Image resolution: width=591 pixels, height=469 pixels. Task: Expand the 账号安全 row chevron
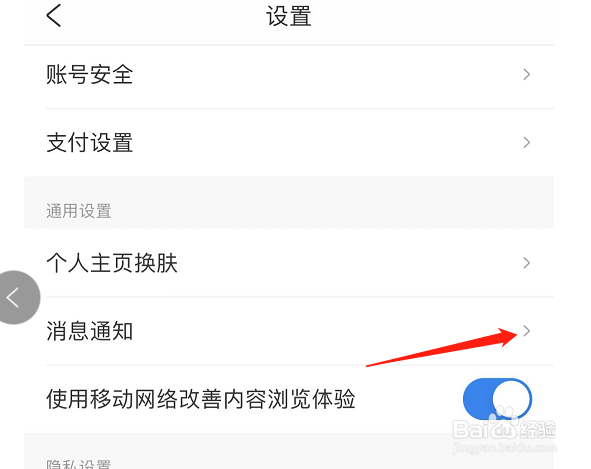527,74
